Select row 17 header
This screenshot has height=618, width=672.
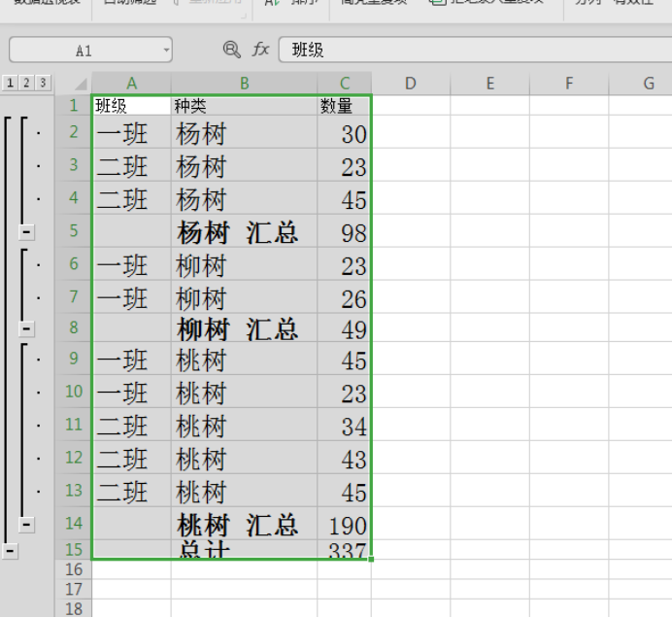click(x=73, y=589)
